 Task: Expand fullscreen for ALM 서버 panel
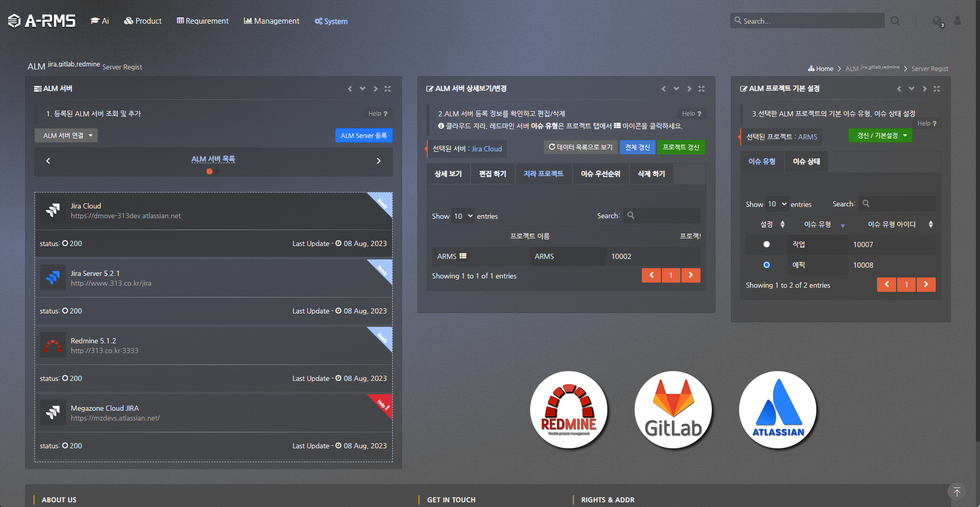tap(388, 89)
